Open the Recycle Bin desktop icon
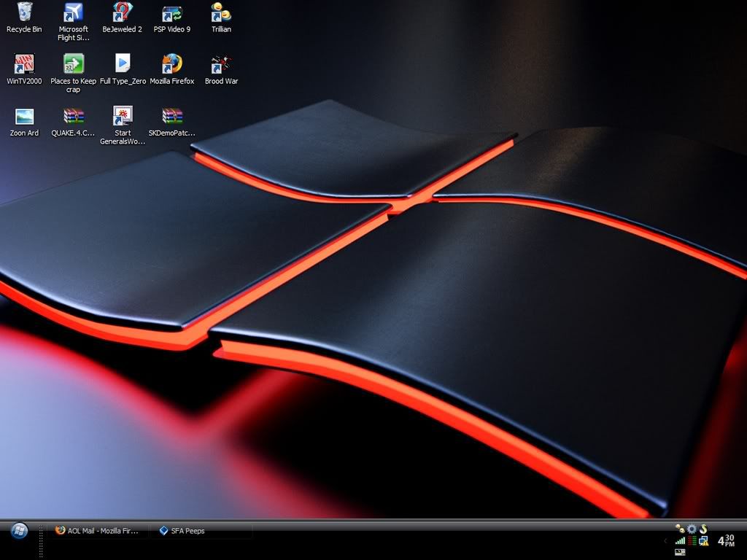The height and width of the screenshot is (560, 747). point(24,18)
